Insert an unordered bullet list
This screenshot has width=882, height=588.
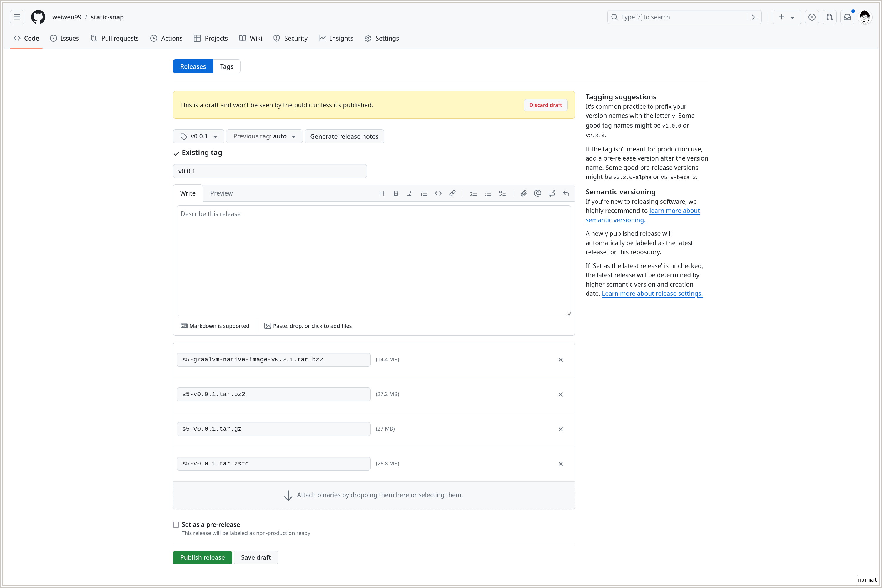(x=488, y=193)
